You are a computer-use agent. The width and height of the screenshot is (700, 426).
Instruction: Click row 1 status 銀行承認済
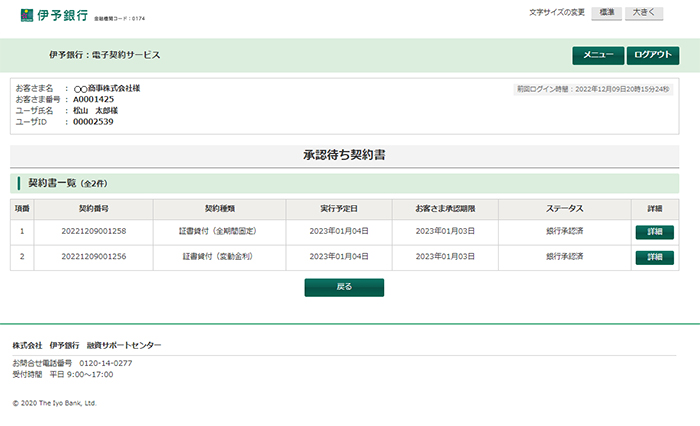(x=565, y=231)
